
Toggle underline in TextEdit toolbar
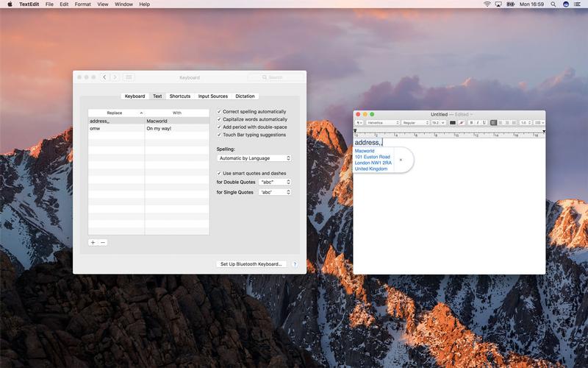click(484, 123)
